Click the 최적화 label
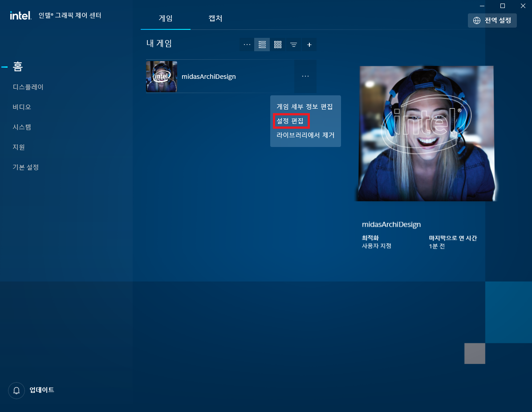The height and width of the screenshot is (412, 532). pos(370,237)
